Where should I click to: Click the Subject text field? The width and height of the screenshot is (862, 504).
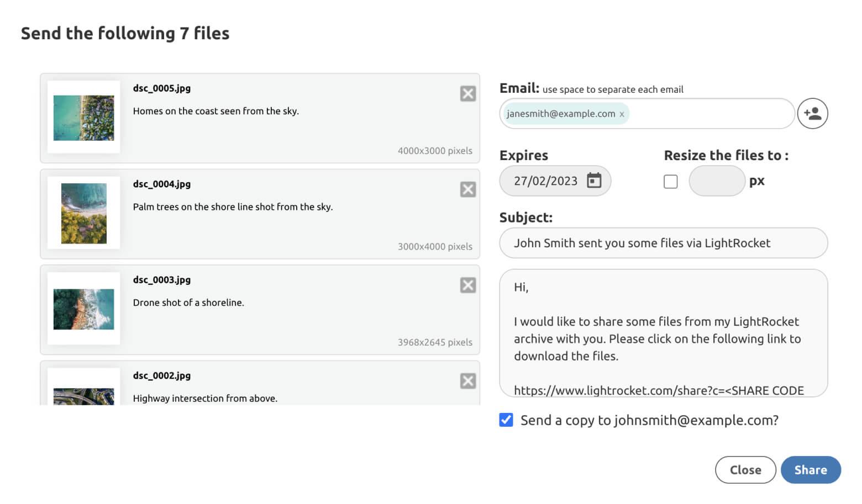663,243
